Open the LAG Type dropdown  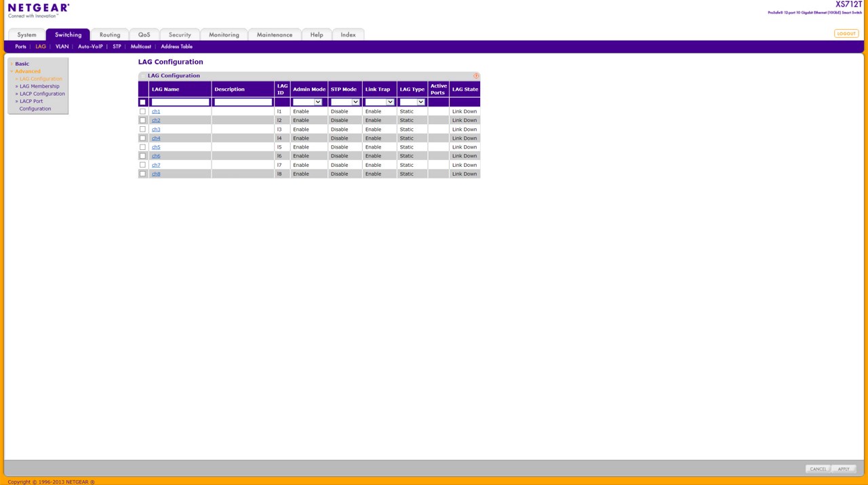click(x=412, y=102)
